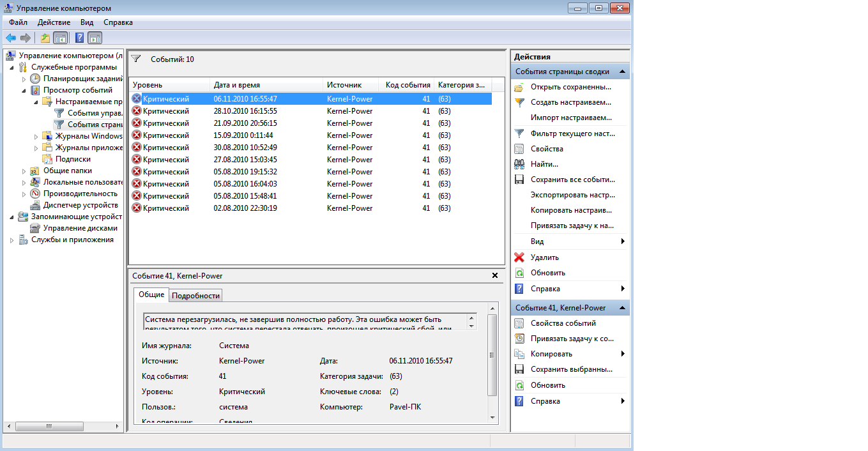Click Экспортировать настраиваемое представление action
868x451 pixels.
tap(573, 195)
